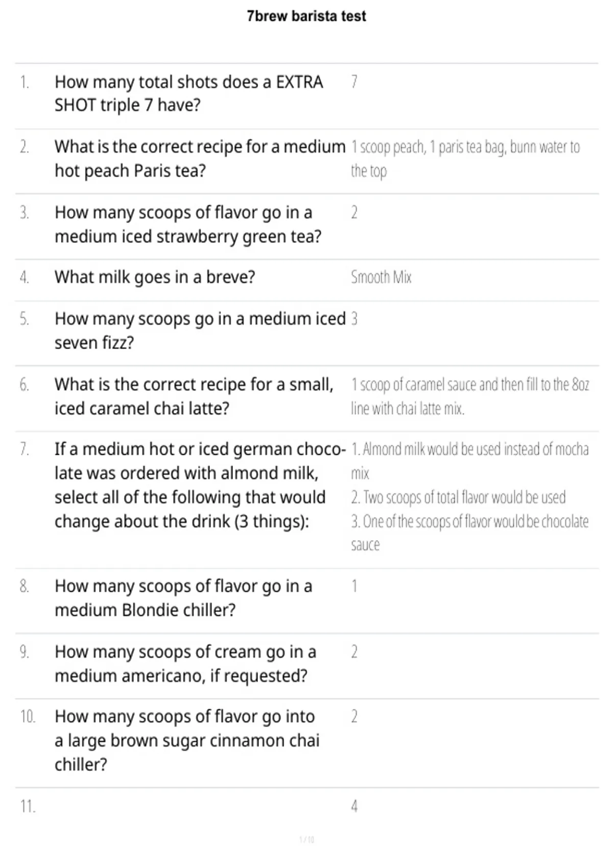Click answer '4' for question 11
The width and height of the screenshot is (613, 868).
[x=354, y=806]
